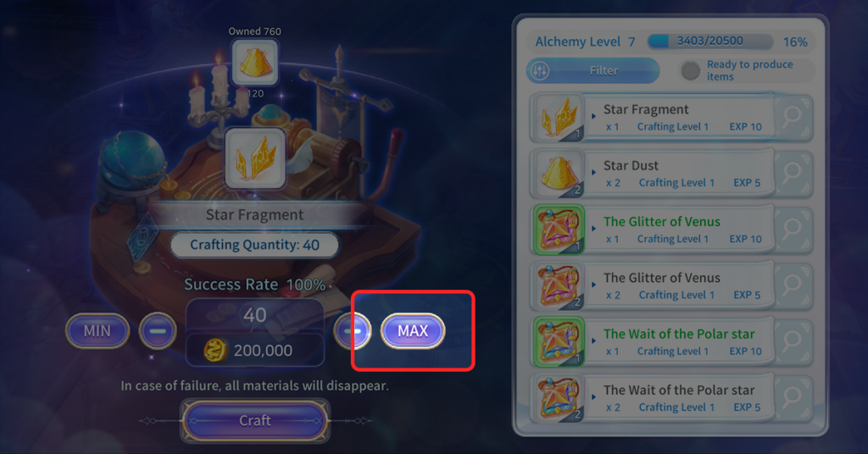Open the Filter button in recipe panel

593,71
